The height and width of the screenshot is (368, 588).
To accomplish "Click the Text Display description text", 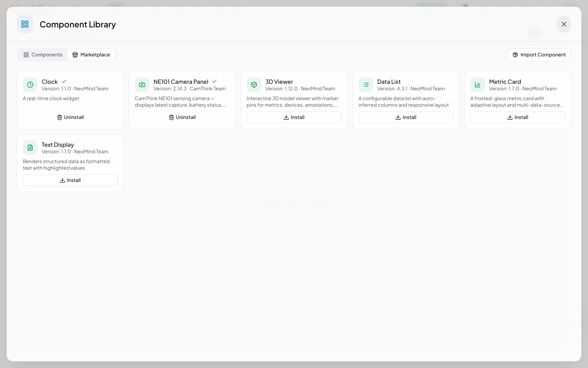I will point(66,165).
